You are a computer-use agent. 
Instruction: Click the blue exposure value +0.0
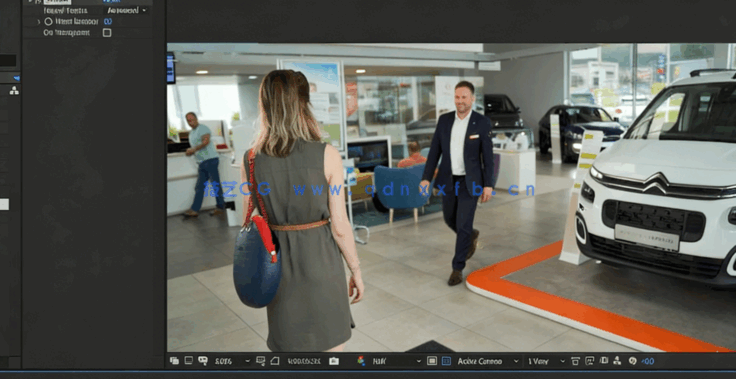click(x=648, y=361)
